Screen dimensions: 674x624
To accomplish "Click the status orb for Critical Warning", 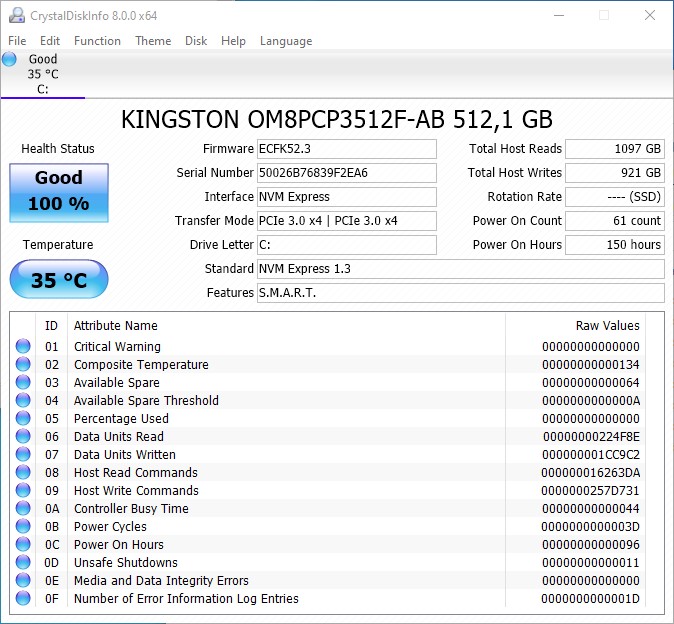I will [x=23, y=346].
